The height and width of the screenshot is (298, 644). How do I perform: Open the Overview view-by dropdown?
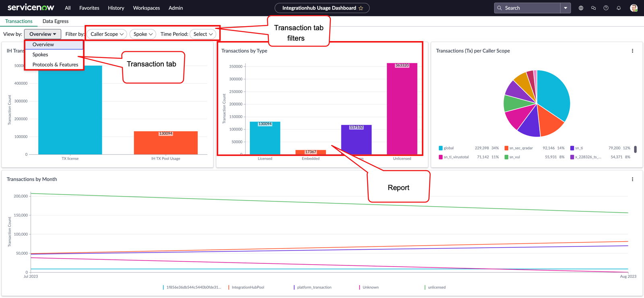[43, 34]
